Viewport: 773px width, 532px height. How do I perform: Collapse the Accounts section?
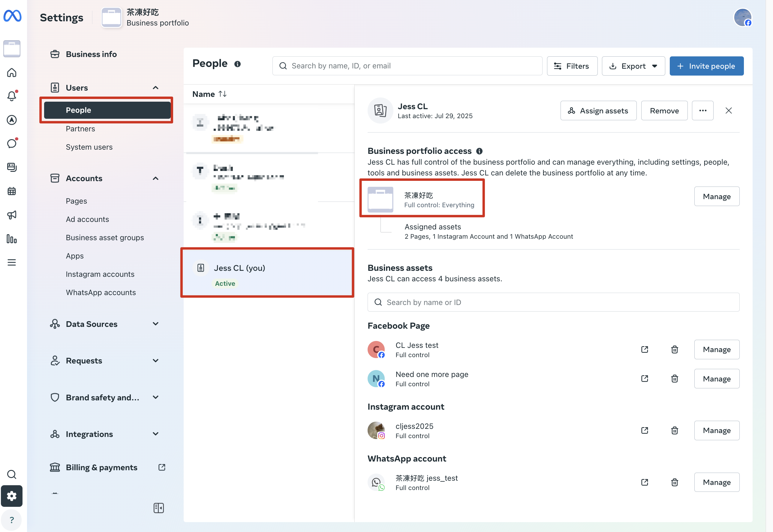(155, 178)
